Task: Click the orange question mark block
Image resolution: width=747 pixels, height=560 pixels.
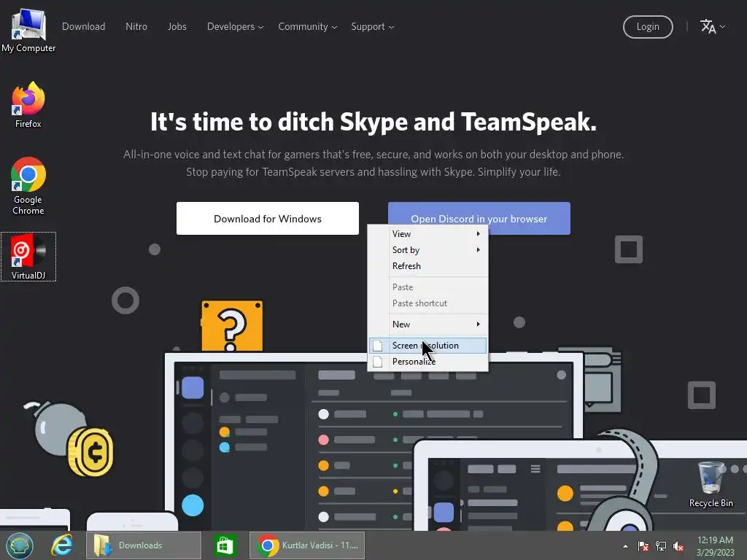Action: [232, 326]
